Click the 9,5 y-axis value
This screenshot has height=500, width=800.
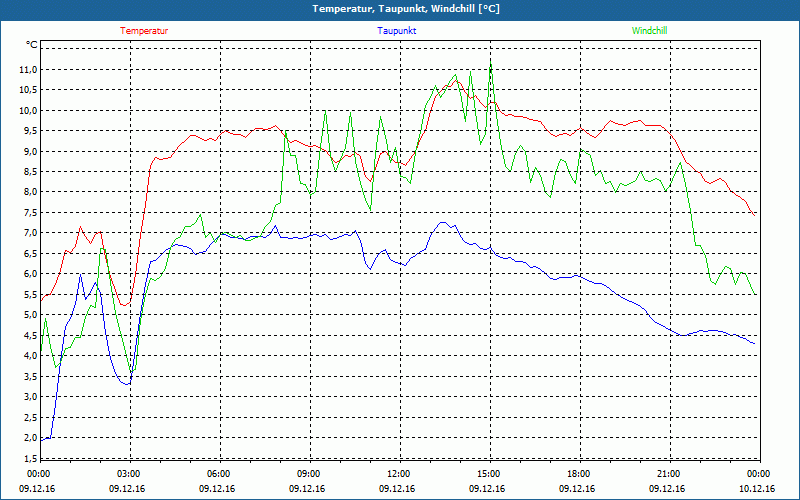point(30,131)
